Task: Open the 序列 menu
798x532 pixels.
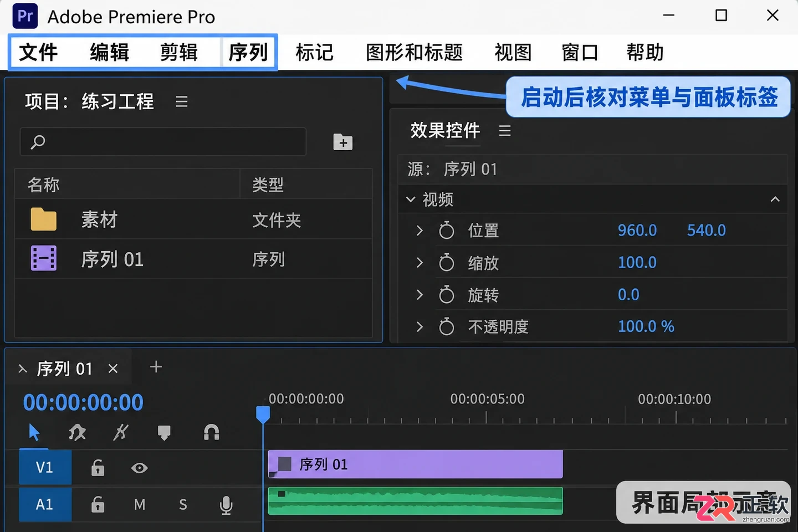Action: [x=248, y=53]
